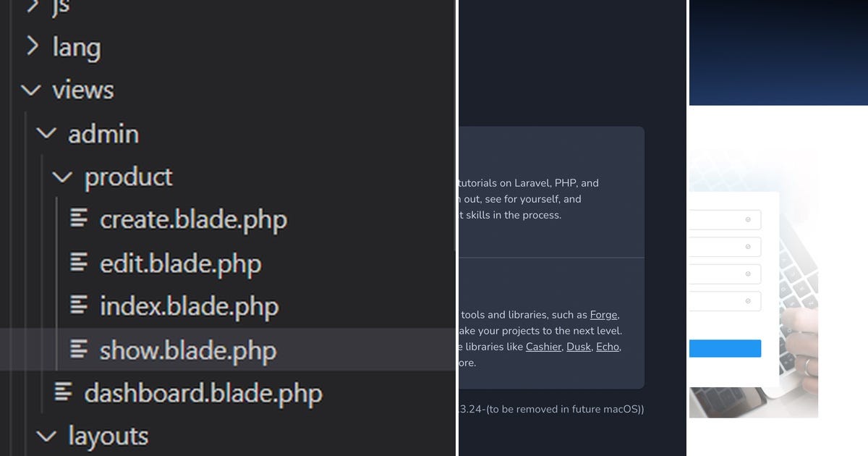Click the show.blade.php file icon
This screenshot has width=868, height=456.
pyautogui.click(x=78, y=350)
